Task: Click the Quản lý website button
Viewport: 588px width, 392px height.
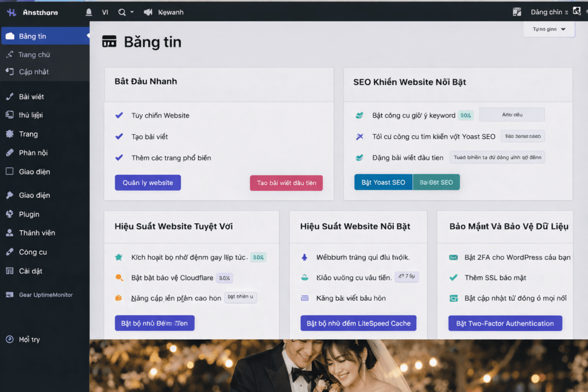Action: [148, 183]
